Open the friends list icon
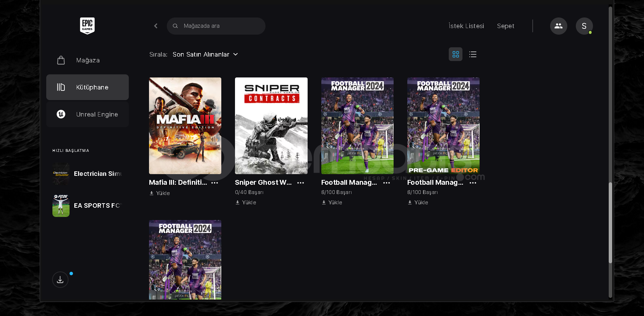The image size is (644, 316). [559, 26]
